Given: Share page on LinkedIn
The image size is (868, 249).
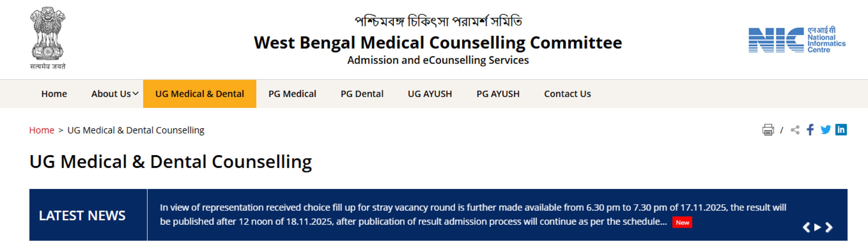Looking at the screenshot, I should pyautogui.click(x=841, y=130).
